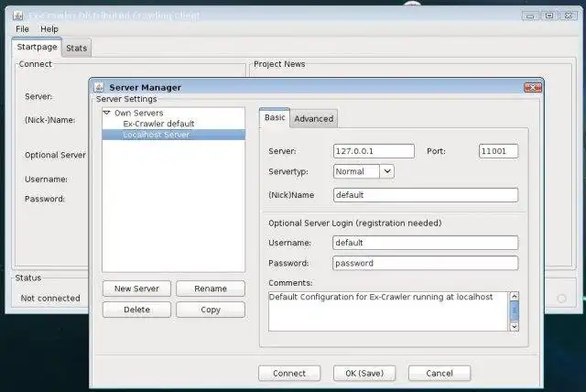586x392 pixels.
Task: Click the Cancel button
Action: [439, 374]
